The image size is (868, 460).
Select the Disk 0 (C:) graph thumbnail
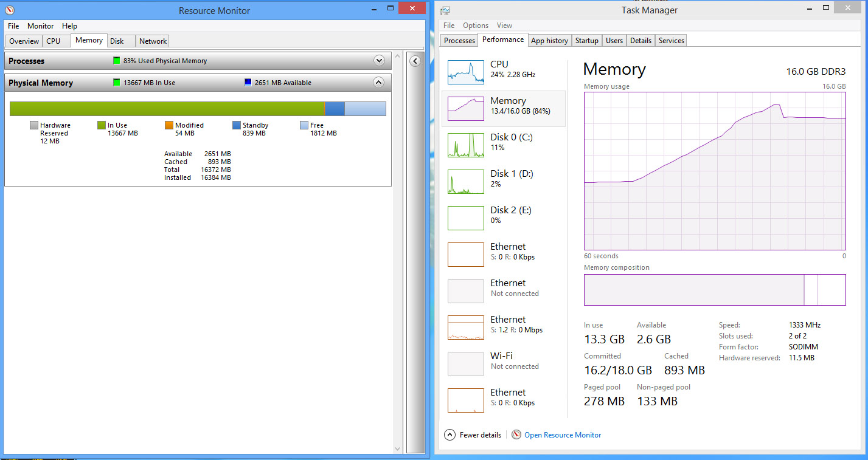click(x=466, y=145)
